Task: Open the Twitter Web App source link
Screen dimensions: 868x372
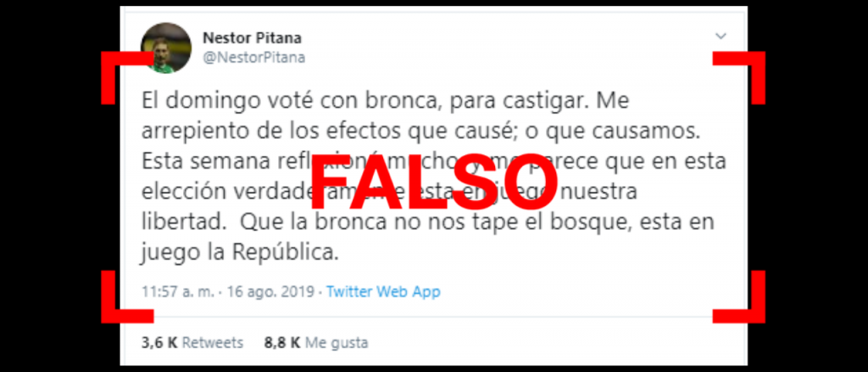Action: (383, 291)
